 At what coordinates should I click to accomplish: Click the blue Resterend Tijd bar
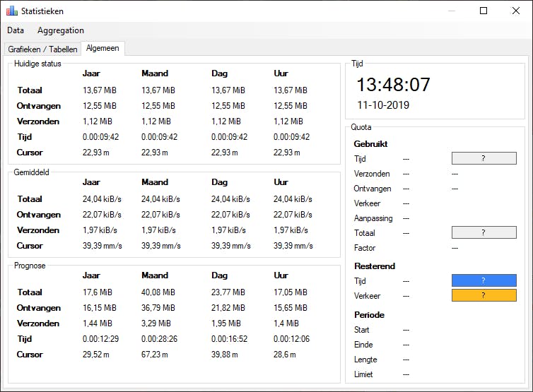coord(484,280)
